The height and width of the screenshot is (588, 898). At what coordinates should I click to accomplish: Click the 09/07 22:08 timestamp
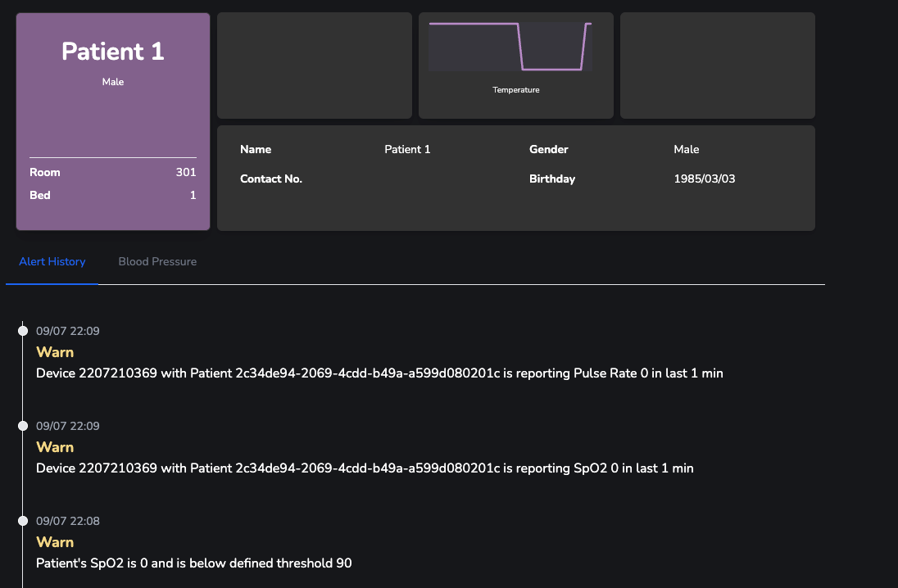[x=67, y=520]
